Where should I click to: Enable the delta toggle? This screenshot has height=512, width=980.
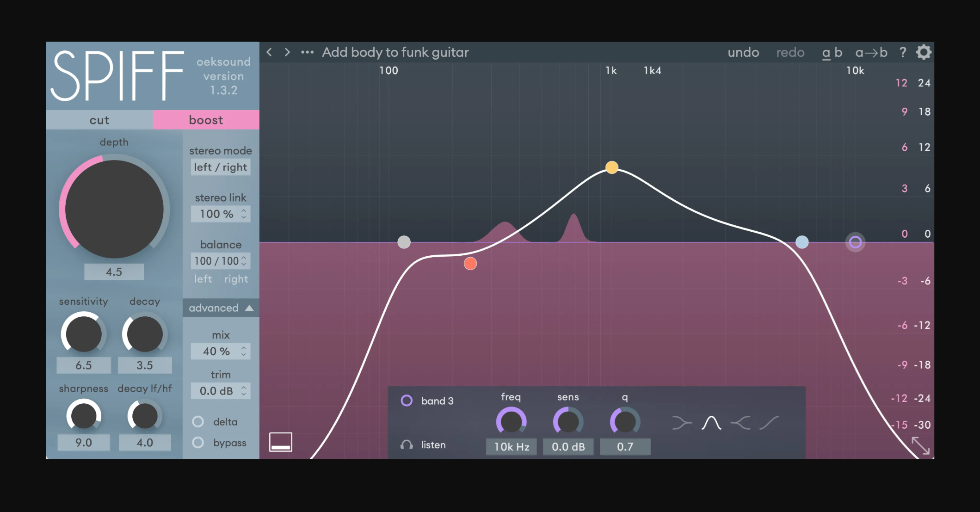(198, 422)
